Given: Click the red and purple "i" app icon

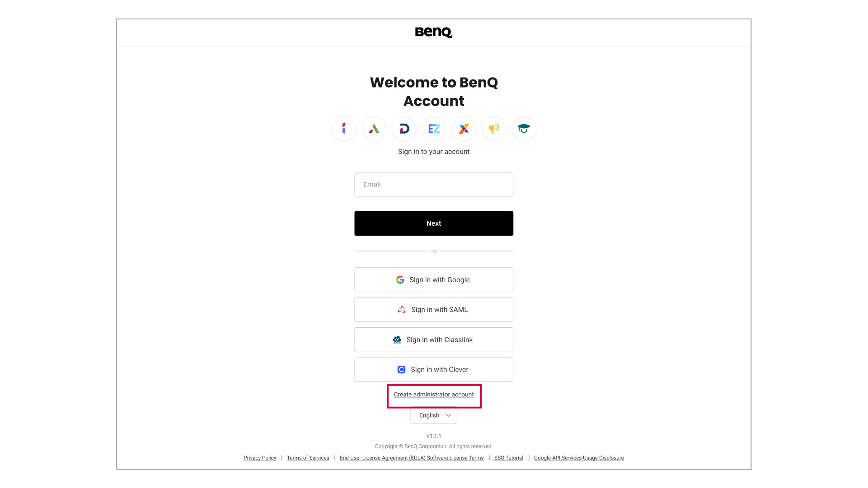Looking at the screenshot, I should (x=344, y=129).
